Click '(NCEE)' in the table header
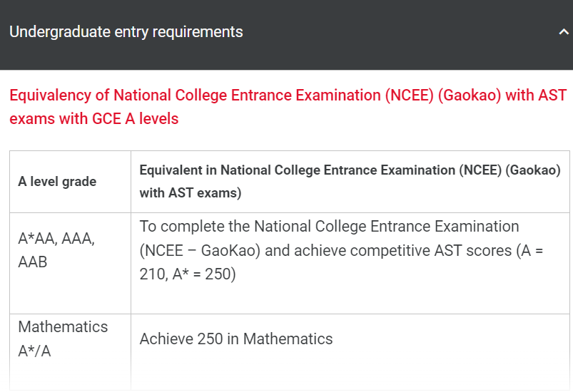 tap(480, 170)
